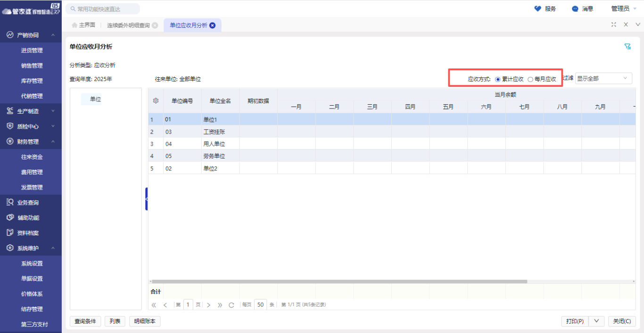Screen dimensions: 644x333
Task: Click the filter funnel icon
Action: [627, 47]
